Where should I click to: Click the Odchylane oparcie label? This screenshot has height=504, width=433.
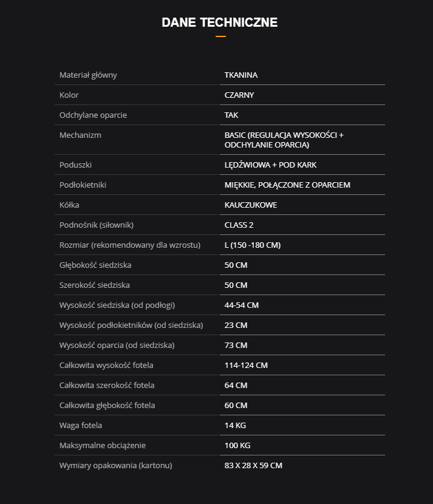pyautogui.click(x=93, y=115)
